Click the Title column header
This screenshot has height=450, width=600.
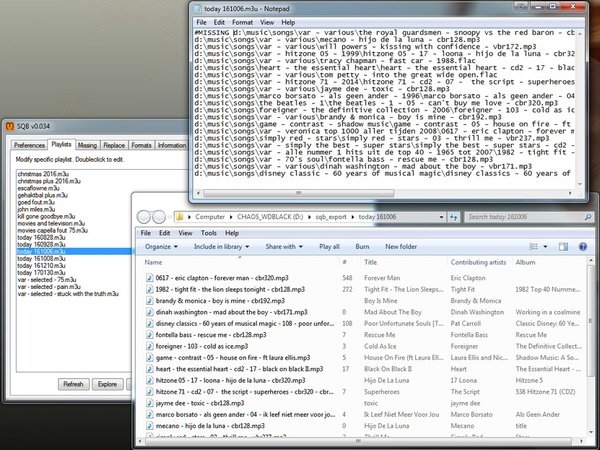370,262
